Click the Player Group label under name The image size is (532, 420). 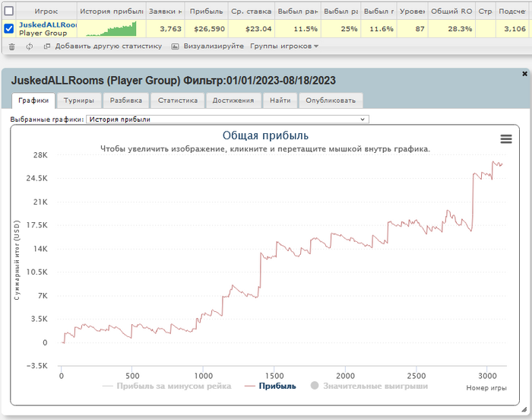click(x=43, y=33)
